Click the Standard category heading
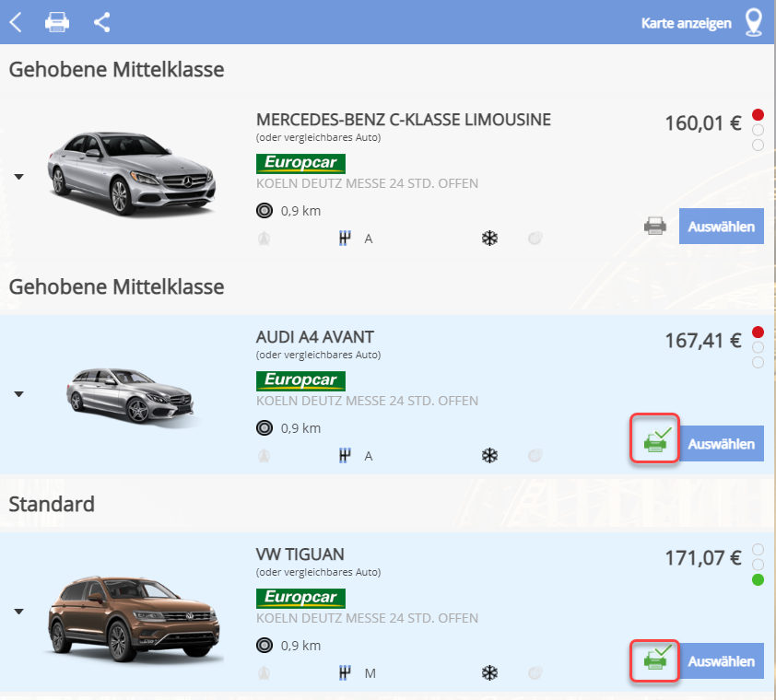This screenshot has width=776, height=700. [52, 504]
